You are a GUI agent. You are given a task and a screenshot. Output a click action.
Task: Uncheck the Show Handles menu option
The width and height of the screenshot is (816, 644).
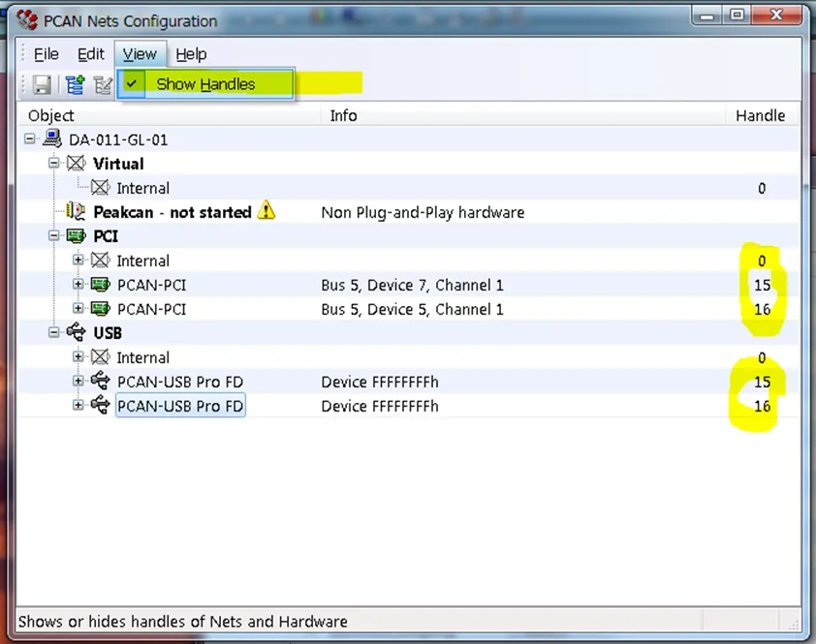point(205,83)
